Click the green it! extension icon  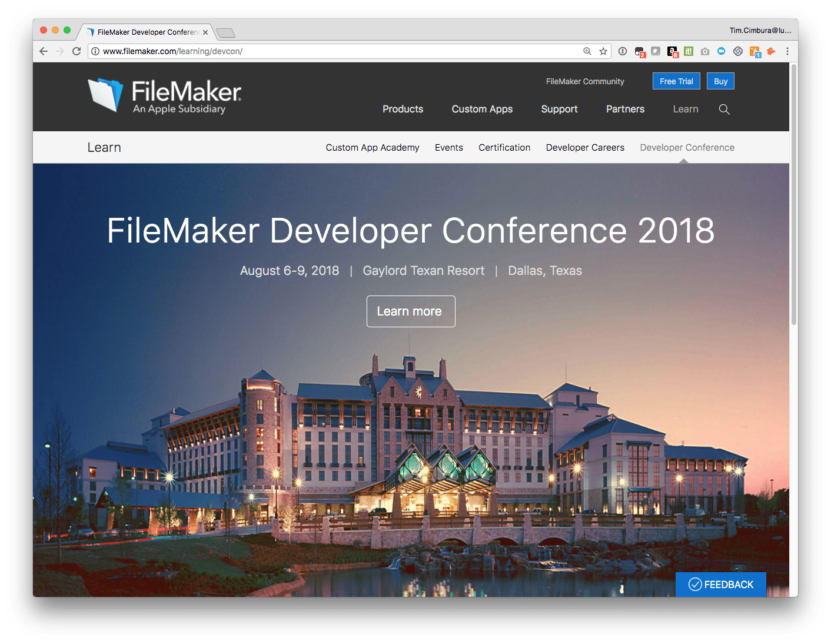689,51
